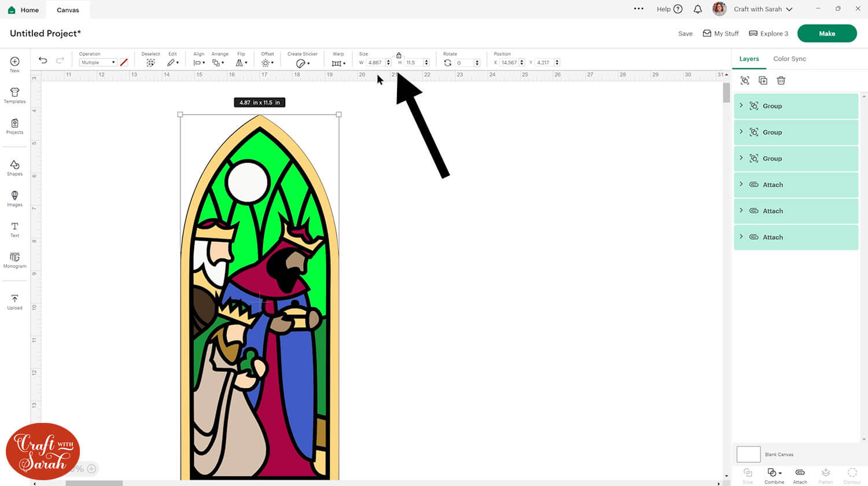The height and width of the screenshot is (486, 868).
Task: Switch to the Color Sync tab
Action: tap(789, 59)
